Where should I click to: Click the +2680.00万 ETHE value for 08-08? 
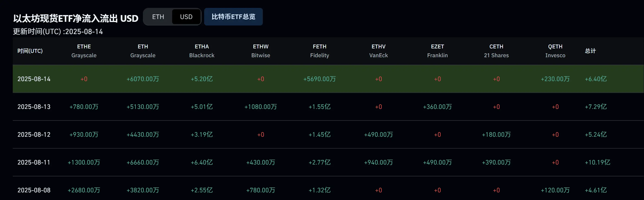tap(84, 190)
